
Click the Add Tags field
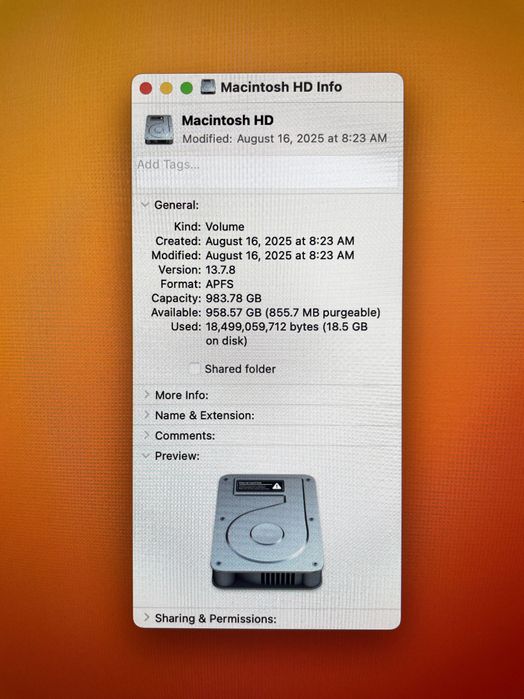(267, 172)
